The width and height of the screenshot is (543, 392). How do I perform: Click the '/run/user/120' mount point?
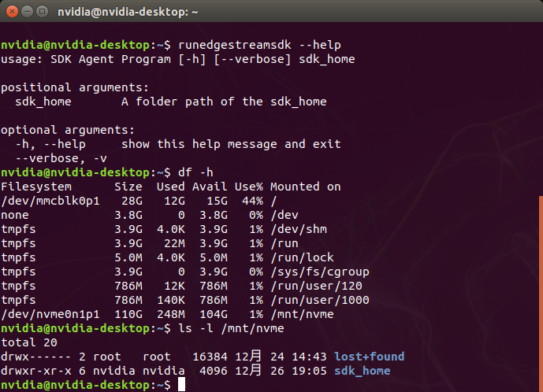coord(316,287)
